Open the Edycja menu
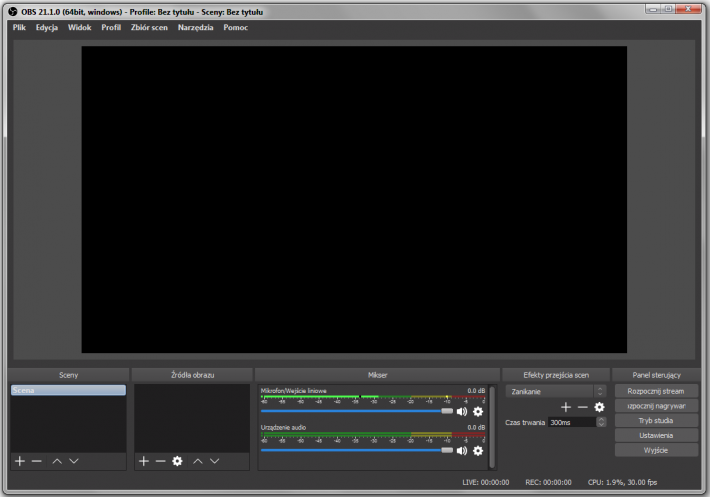This screenshot has width=710, height=497. [47, 27]
